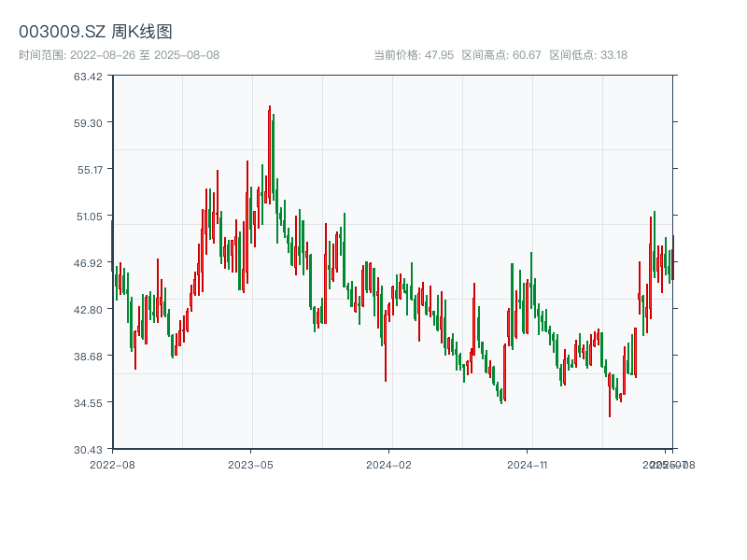Click the 003009.SZ 周K线图 chart title
Screen dimensions: 747x560
coord(95,32)
